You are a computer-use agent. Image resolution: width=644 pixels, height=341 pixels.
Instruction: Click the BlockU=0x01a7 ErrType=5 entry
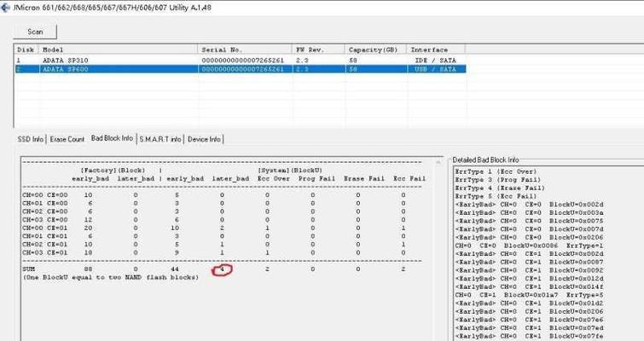click(x=529, y=295)
